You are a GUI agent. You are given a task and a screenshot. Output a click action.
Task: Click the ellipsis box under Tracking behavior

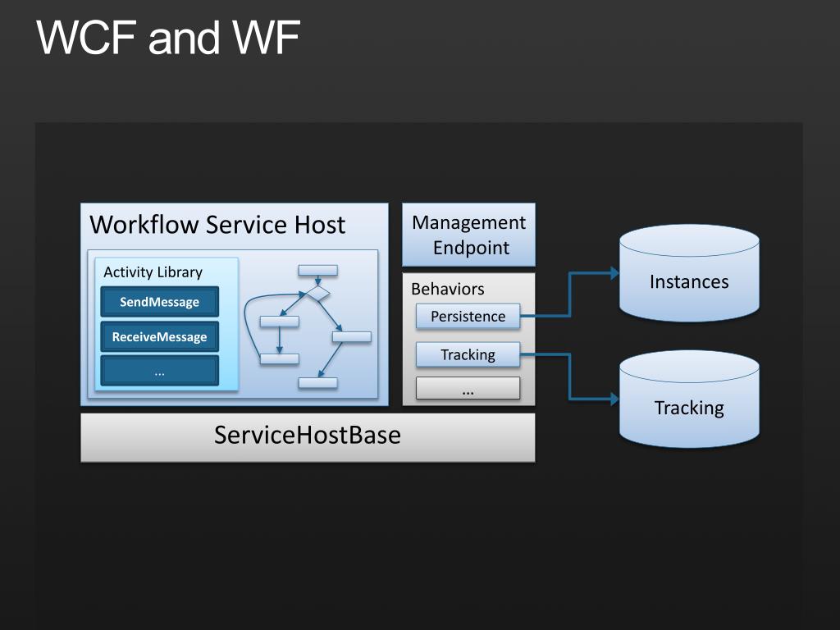coord(468,388)
